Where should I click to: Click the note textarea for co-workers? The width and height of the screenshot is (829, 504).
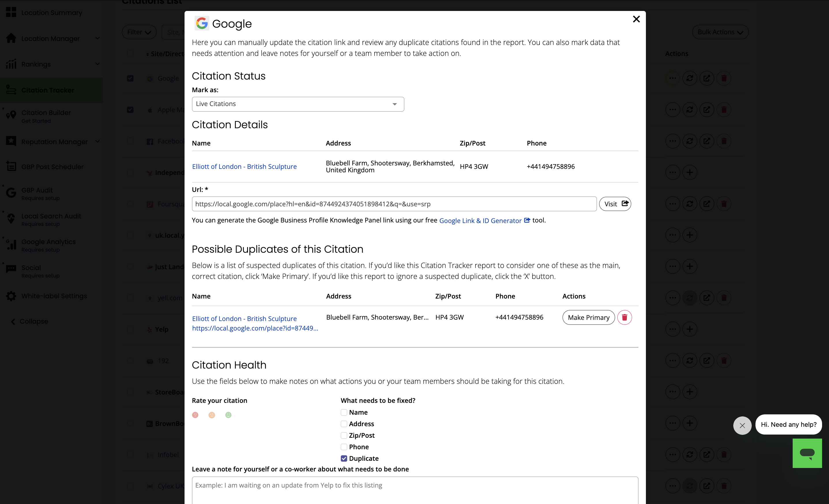coord(415,490)
